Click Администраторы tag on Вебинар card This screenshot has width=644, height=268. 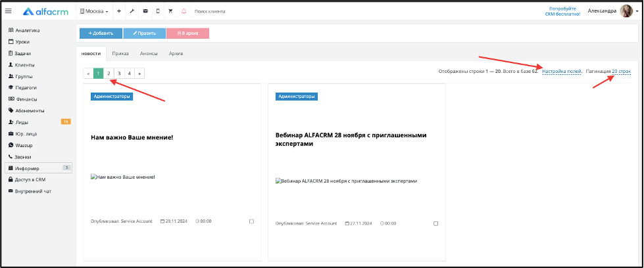(297, 97)
